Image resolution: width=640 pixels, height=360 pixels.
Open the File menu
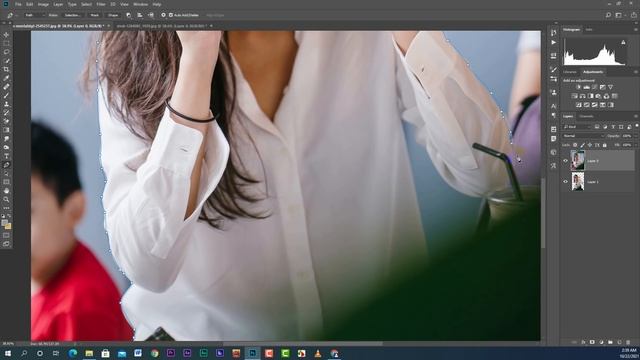[18, 4]
